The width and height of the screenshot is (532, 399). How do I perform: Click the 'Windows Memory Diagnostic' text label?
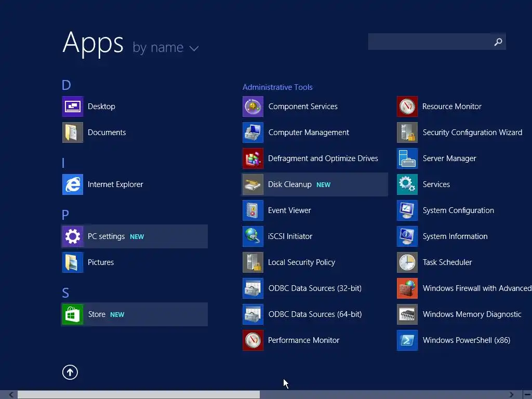click(x=472, y=314)
